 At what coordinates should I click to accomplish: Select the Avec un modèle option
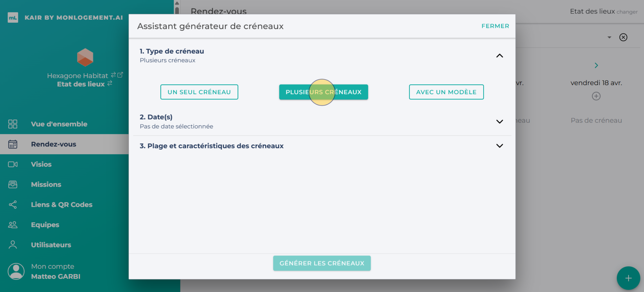[446, 92]
